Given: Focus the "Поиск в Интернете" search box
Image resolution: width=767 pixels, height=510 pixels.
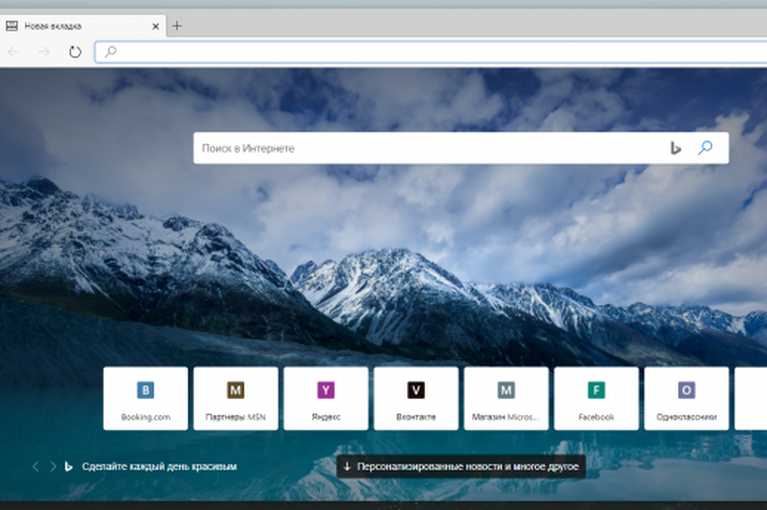Looking at the screenshot, I should point(461,148).
